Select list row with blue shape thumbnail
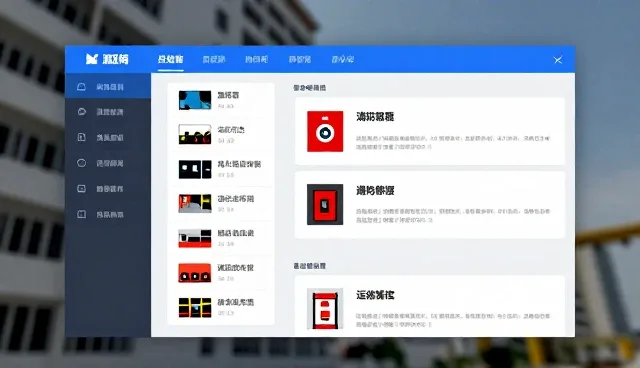Viewport: 640px width, 368px height. [x=221, y=100]
